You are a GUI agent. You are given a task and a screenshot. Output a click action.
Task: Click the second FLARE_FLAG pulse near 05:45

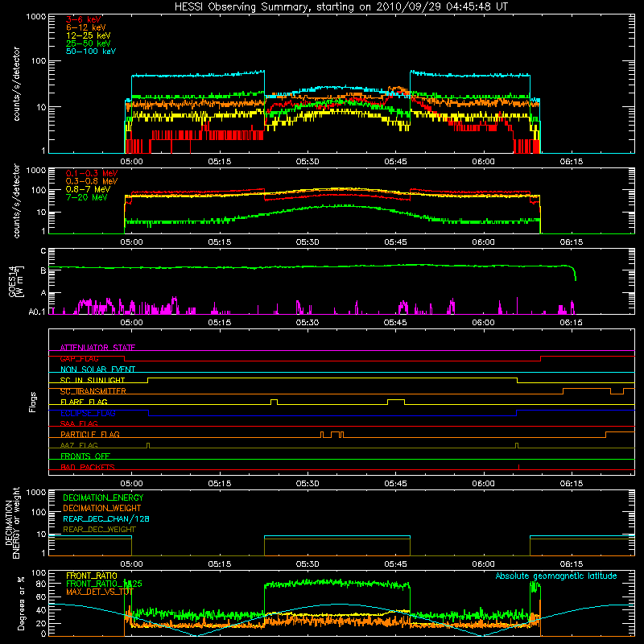[x=396, y=402]
